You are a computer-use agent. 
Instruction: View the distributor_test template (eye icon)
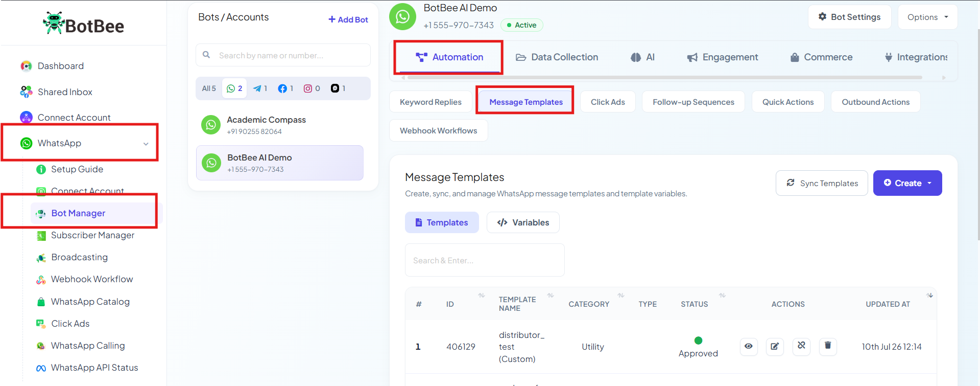click(x=749, y=347)
